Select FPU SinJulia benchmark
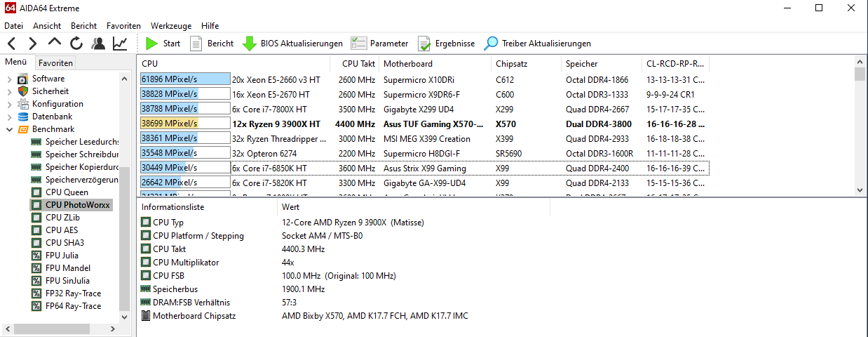The height and width of the screenshot is (337, 868). (68, 281)
